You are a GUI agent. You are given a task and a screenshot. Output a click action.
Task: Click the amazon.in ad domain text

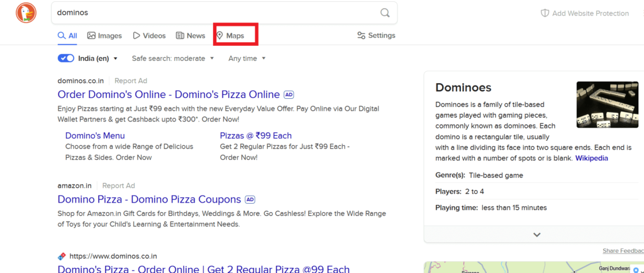74,186
